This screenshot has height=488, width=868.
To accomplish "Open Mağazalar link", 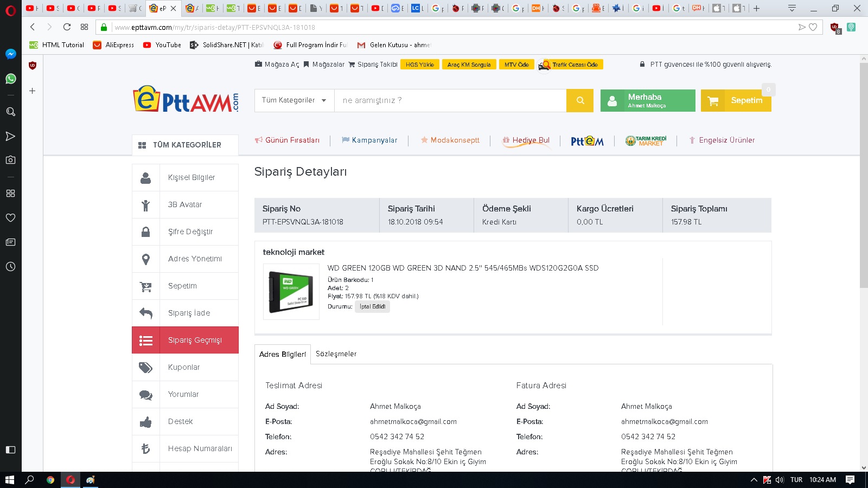I will pos(324,64).
